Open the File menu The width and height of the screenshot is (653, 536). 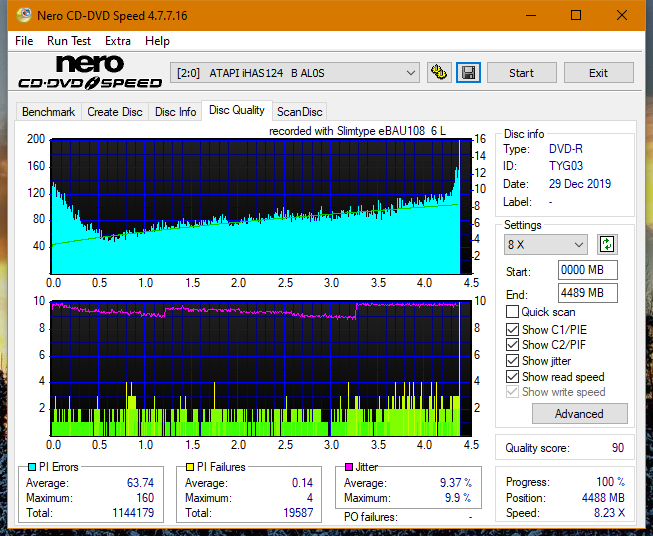click(24, 41)
